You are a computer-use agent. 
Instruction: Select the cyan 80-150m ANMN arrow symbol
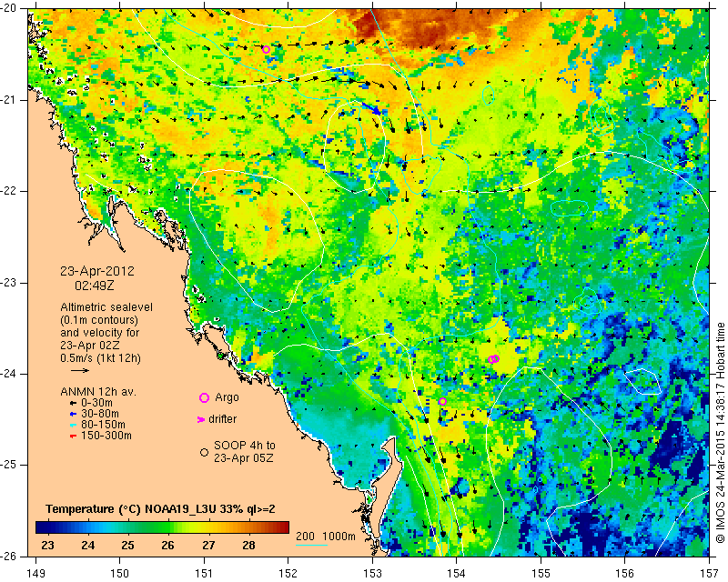pos(73,425)
